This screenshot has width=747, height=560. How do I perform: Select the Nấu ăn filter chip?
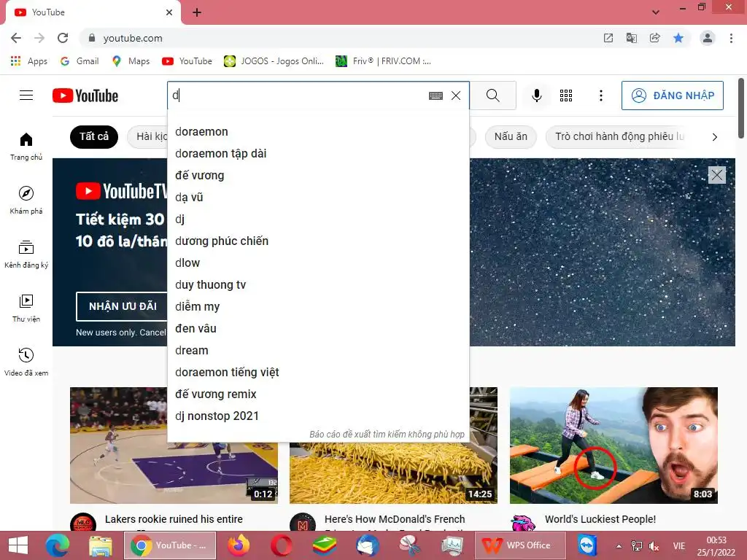click(511, 136)
